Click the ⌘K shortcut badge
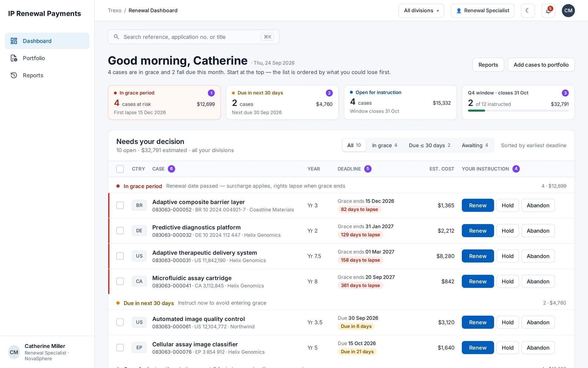The height and width of the screenshot is (368, 588). click(267, 37)
